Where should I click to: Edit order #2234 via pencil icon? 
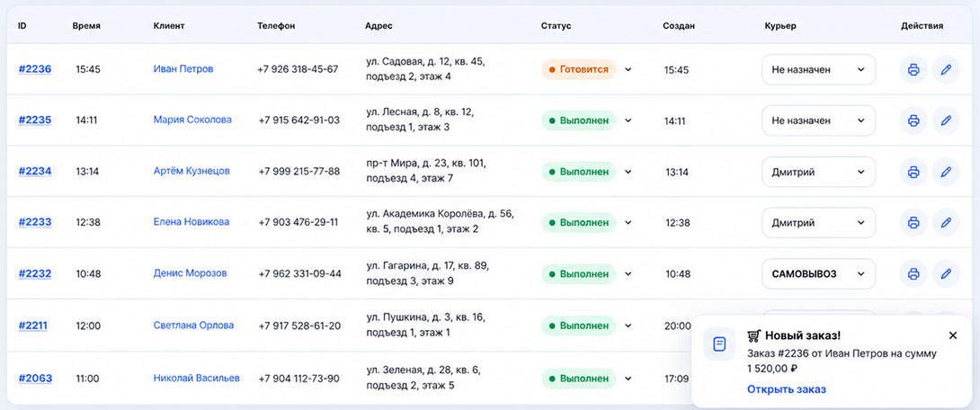(946, 171)
